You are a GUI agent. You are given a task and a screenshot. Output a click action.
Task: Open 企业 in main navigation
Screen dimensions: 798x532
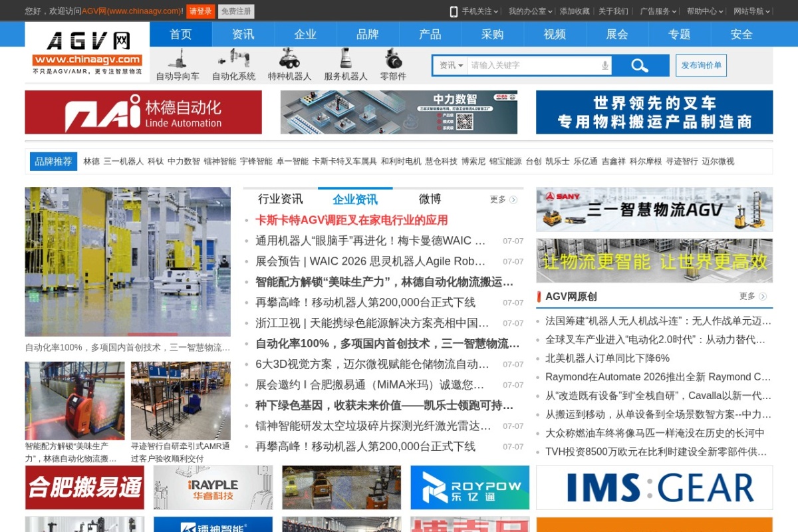(x=305, y=34)
